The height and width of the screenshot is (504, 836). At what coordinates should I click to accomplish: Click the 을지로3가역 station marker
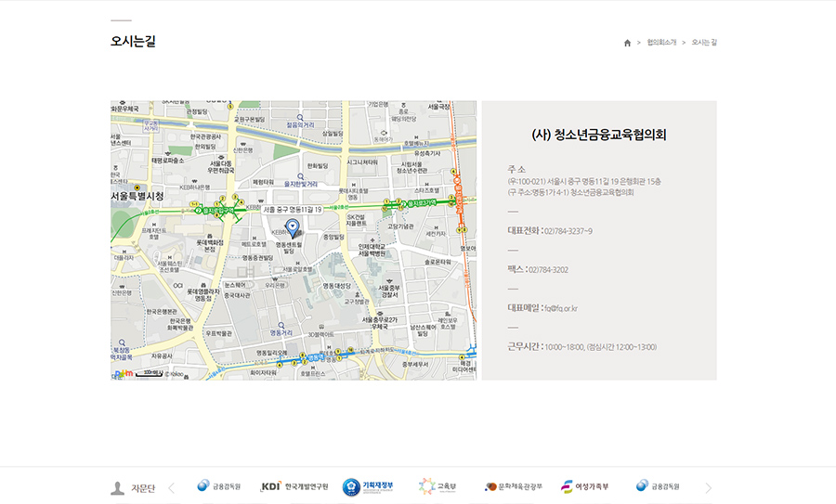(x=426, y=202)
